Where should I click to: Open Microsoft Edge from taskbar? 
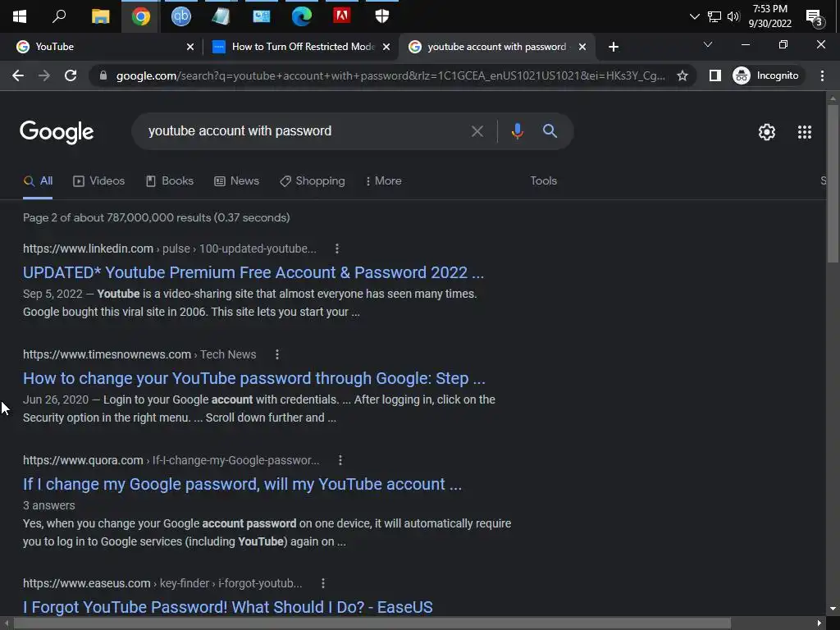coord(302,16)
